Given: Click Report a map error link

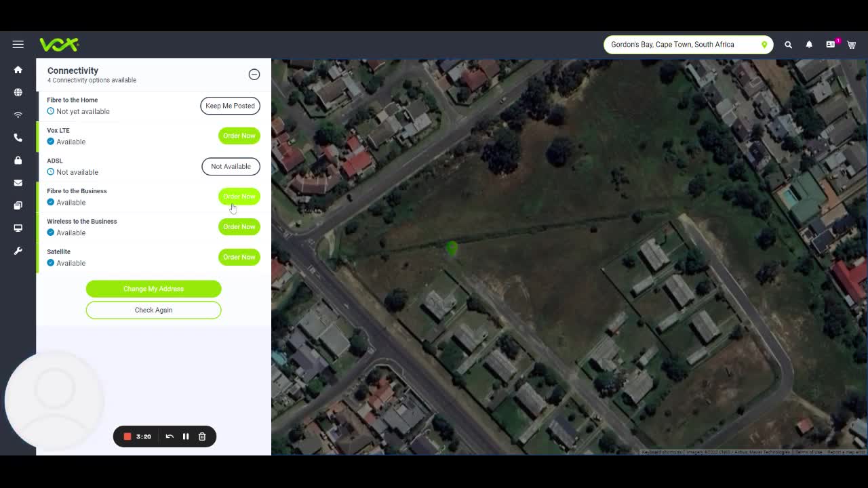Looking at the screenshot, I should [x=846, y=452].
